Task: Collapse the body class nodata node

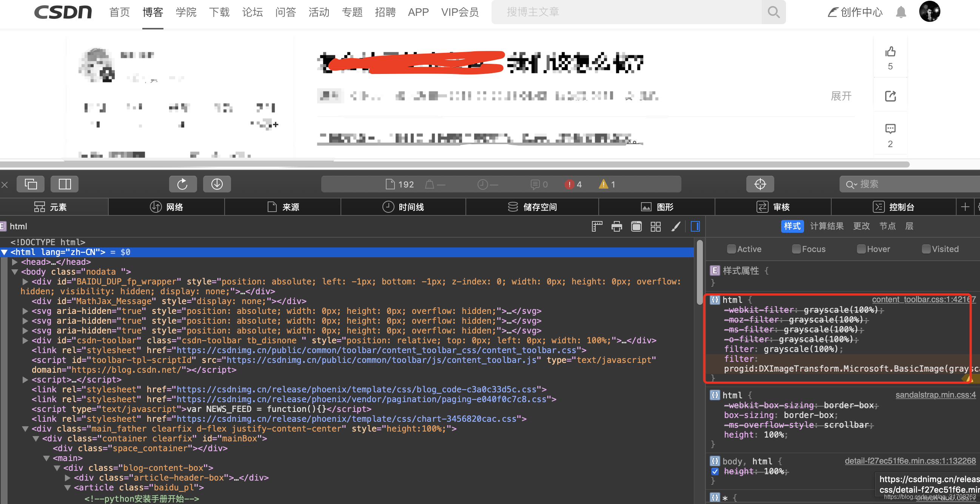Action: pos(15,272)
